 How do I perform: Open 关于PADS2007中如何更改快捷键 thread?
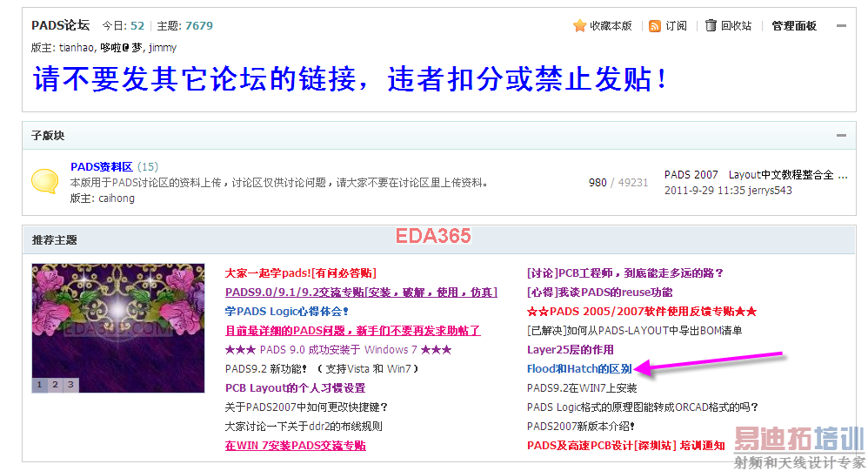click(x=306, y=407)
